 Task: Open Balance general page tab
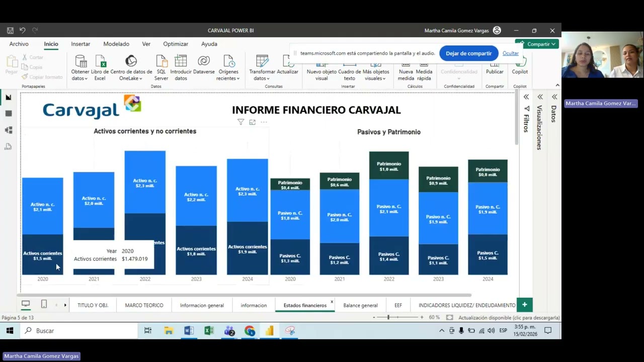tap(360, 305)
